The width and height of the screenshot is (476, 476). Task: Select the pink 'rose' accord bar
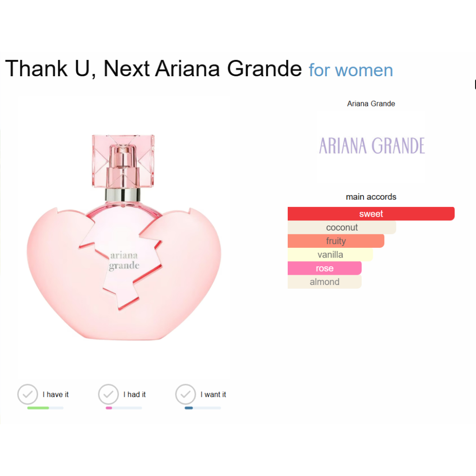pos(324,268)
